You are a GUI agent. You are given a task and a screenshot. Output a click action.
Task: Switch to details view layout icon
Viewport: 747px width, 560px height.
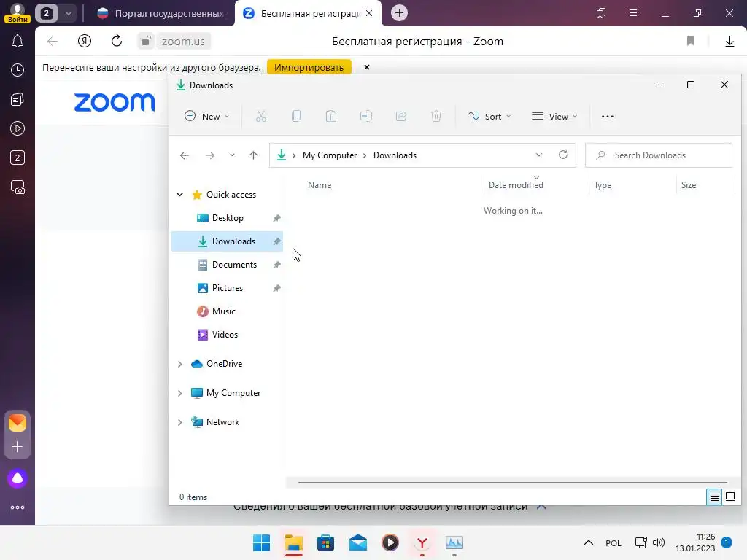715,497
